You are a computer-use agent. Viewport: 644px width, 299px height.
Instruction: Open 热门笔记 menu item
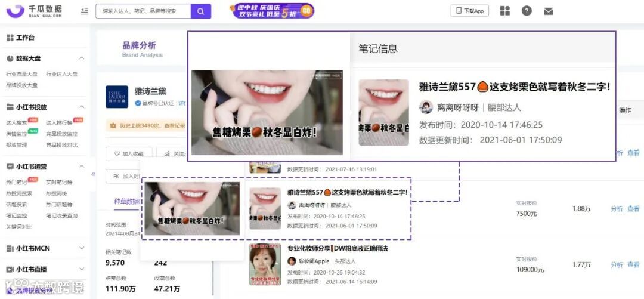coord(17,182)
